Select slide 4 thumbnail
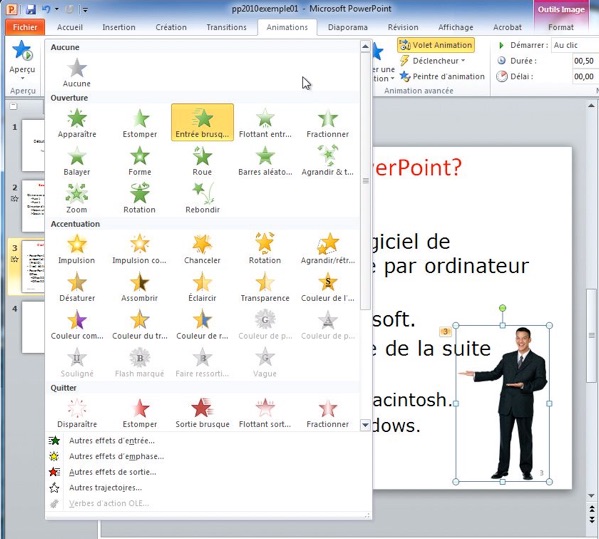 [33, 327]
